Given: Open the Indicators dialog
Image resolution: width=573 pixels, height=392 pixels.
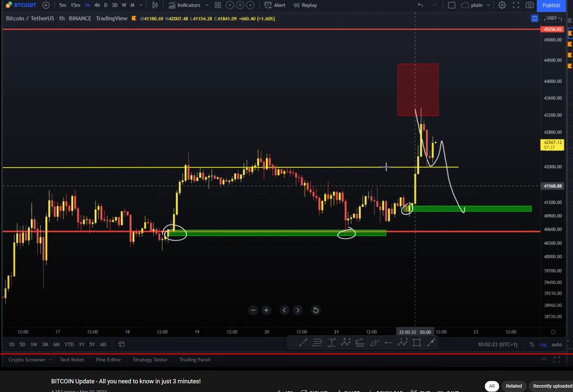Looking at the screenshot, I should (185, 5).
